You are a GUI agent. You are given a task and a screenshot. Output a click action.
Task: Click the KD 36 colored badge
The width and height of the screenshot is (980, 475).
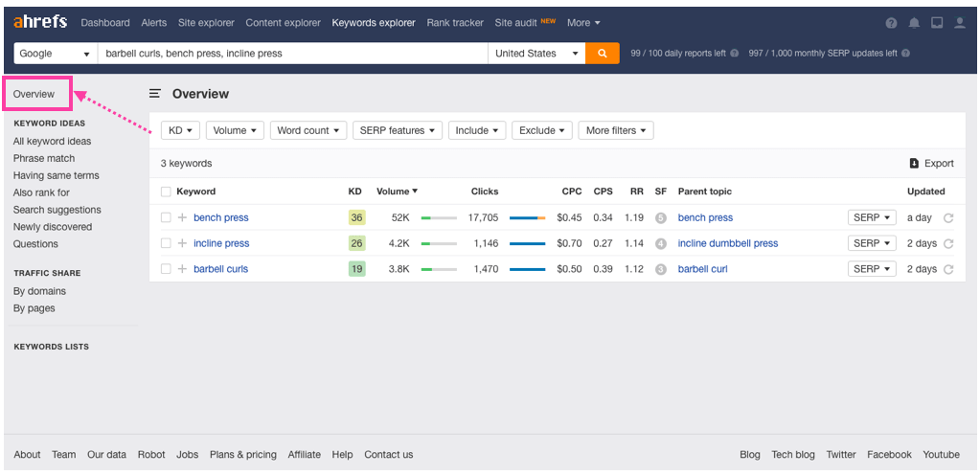coord(357,217)
